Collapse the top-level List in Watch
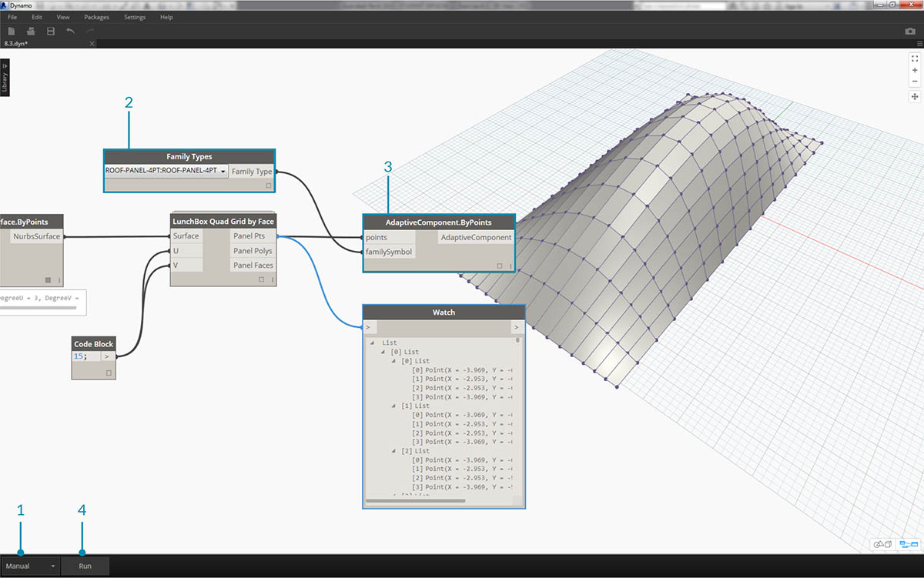 [x=372, y=342]
